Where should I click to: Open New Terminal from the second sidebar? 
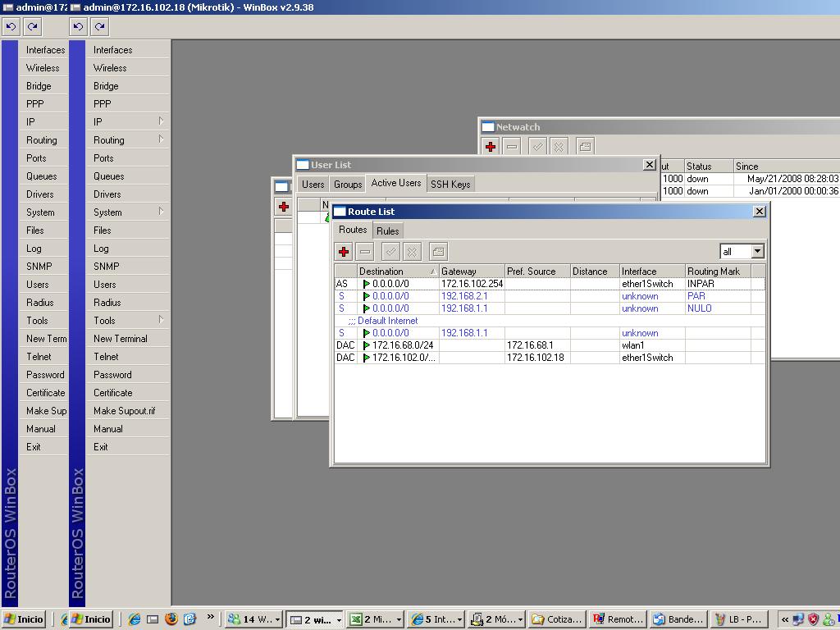(121, 338)
